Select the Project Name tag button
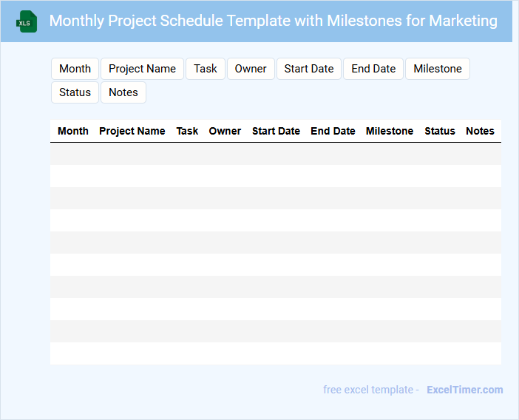Viewport: 519px width, 420px height. [142, 69]
